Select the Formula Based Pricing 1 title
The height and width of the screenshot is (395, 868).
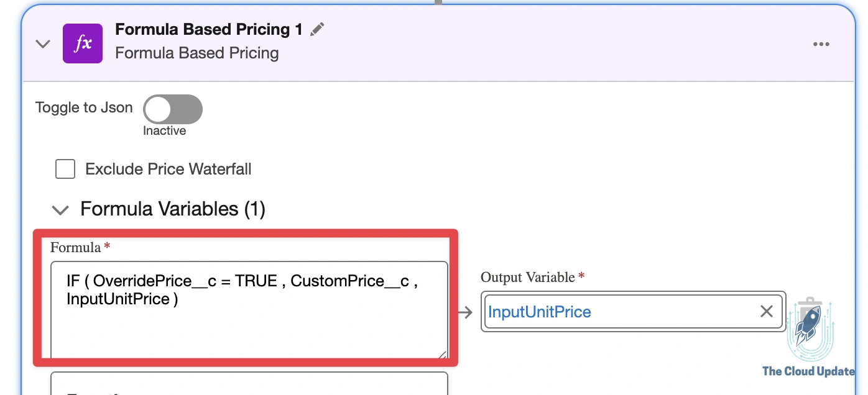pos(206,29)
